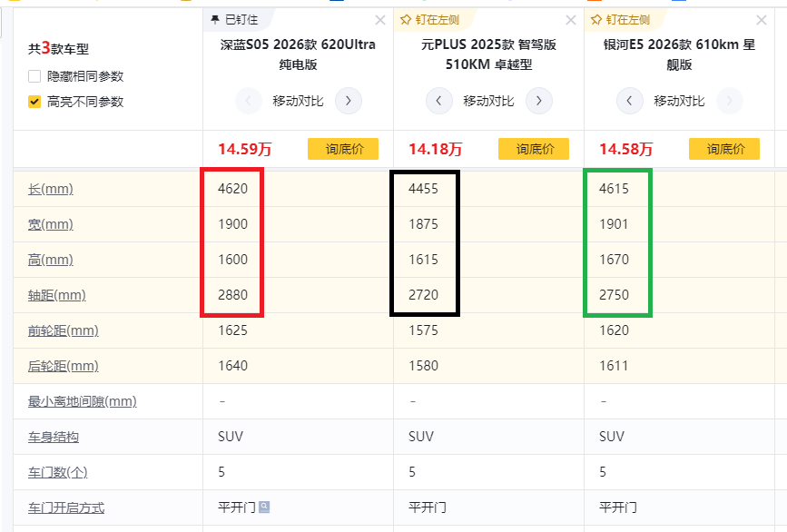Open the 宽(mm) parameter link
787x532 pixels.
coord(51,224)
